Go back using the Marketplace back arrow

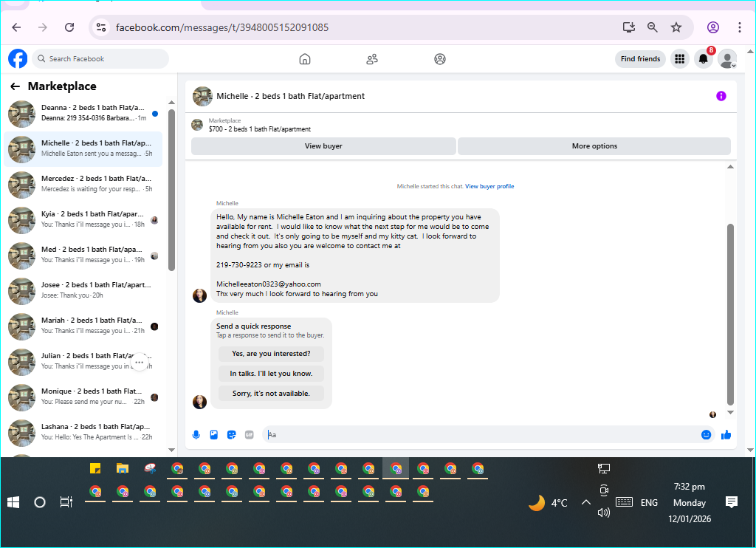point(16,86)
